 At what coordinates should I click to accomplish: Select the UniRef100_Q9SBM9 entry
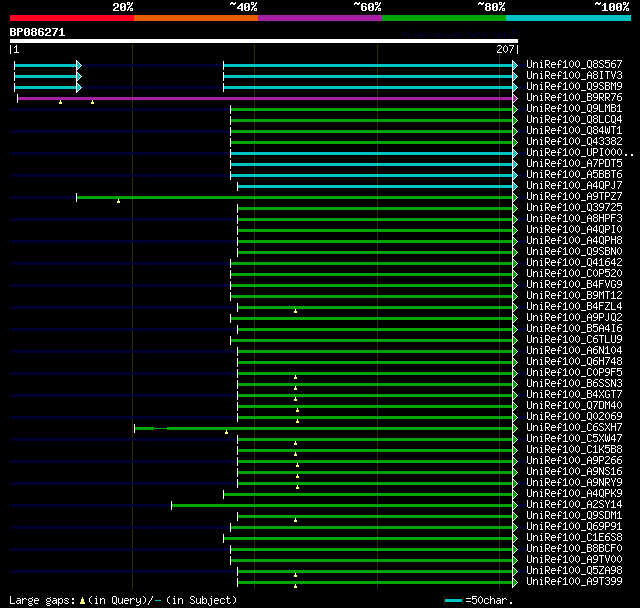574,87
